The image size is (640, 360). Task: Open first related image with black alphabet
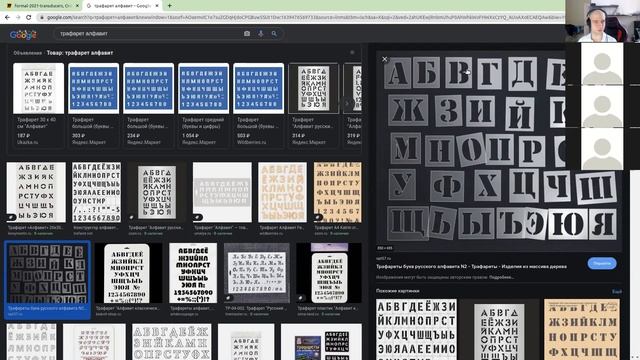coord(416,329)
